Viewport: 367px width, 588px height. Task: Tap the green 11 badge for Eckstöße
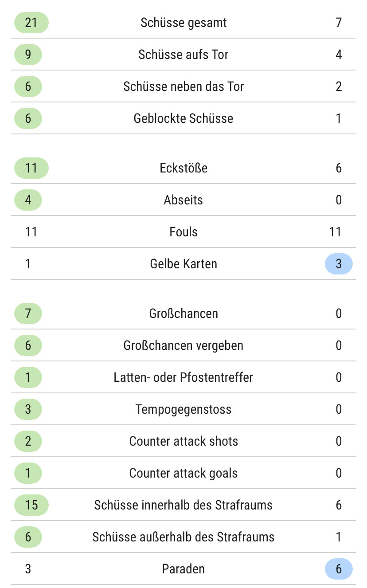(31, 168)
